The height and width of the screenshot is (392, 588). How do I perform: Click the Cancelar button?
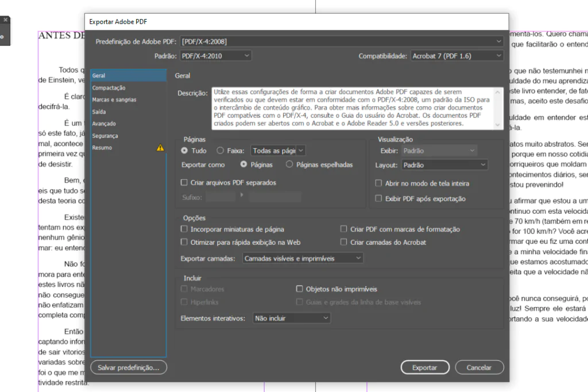point(479,367)
